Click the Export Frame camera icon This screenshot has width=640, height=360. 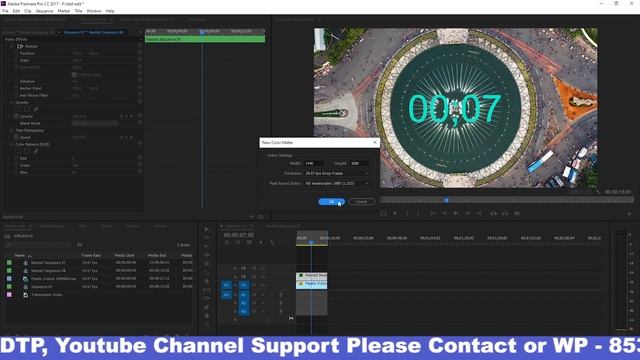click(517, 213)
